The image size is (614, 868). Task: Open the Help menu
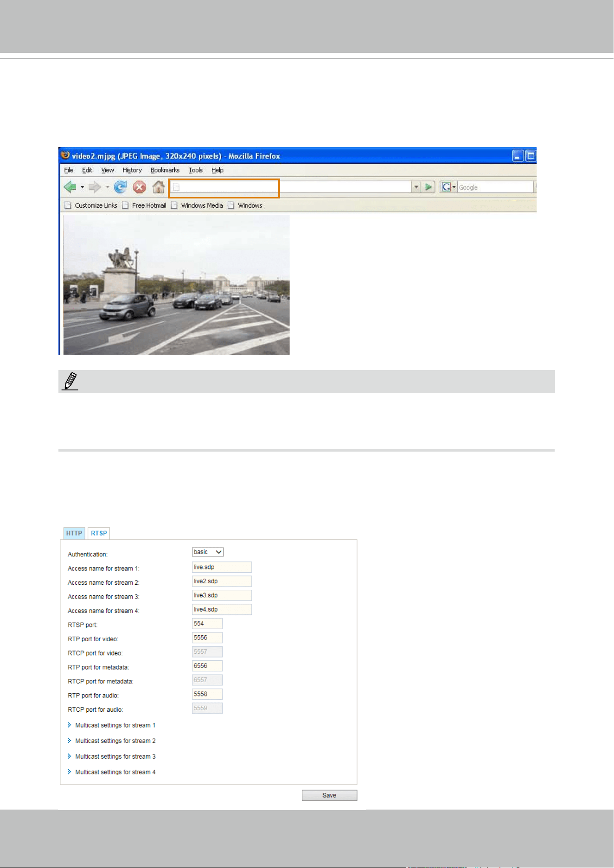click(x=217, y=170)
